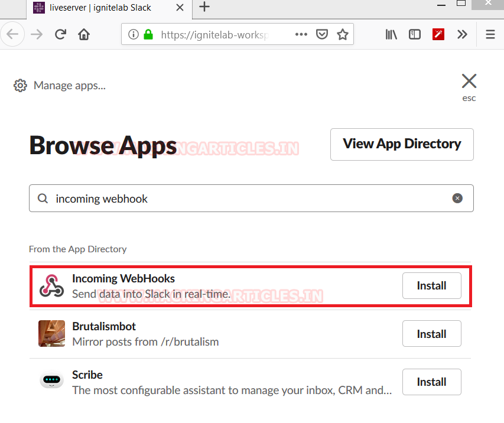Click the browser forward arrow

pos(37,34)
